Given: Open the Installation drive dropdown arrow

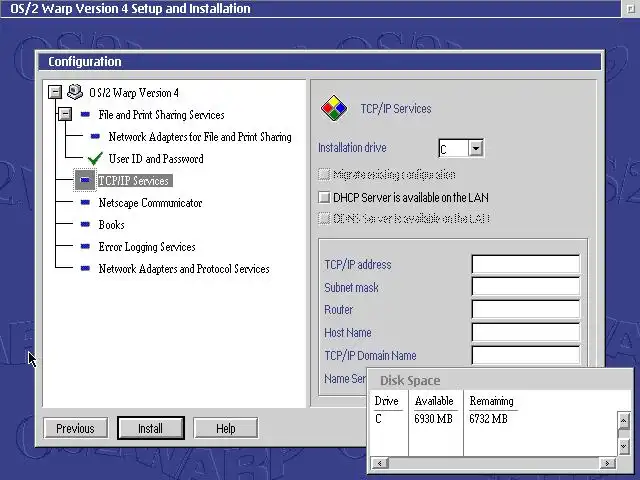Looking at the screenshot, I should click(x=476, y=148).
